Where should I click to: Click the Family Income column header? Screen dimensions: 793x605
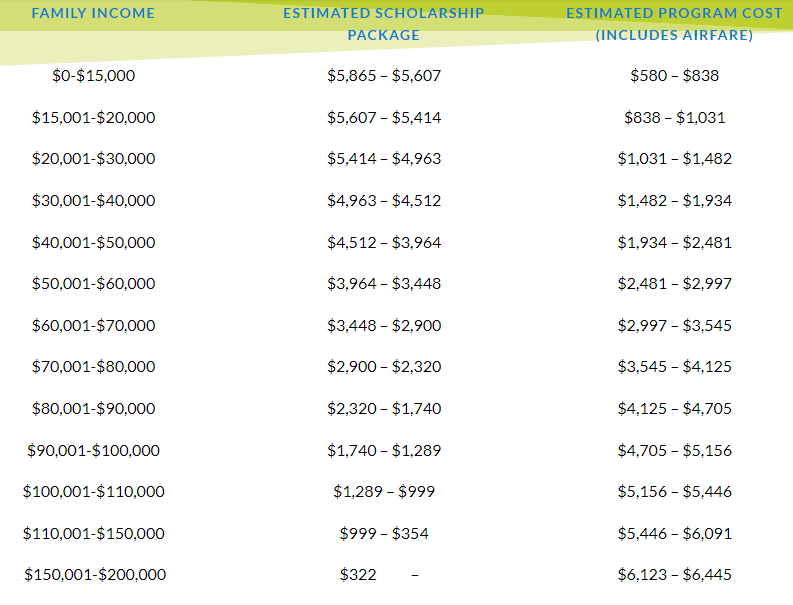coord(94,13)
